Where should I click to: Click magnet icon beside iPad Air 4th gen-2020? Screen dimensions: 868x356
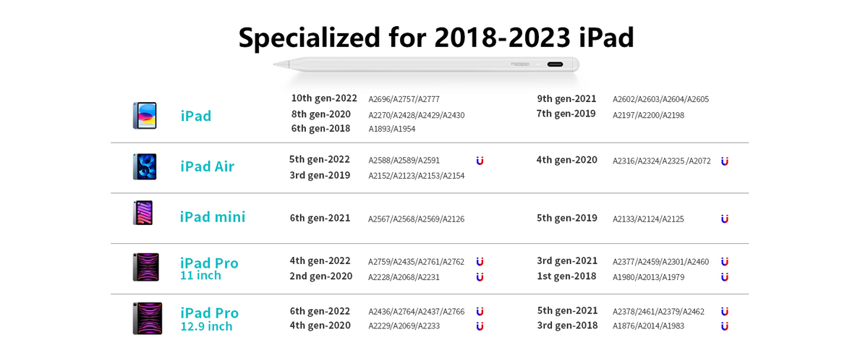[x=725, y=161]
